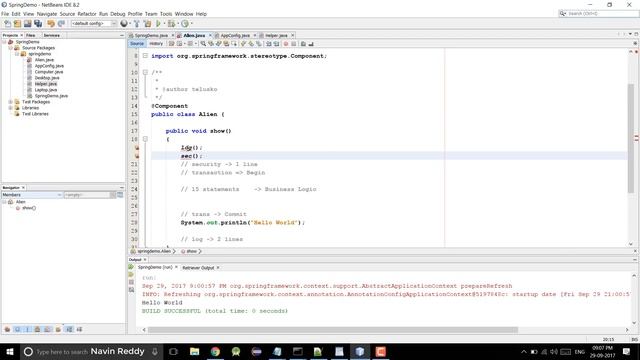Viewport: 640px width, 360px height.
Task: Click the Open Project toolbar icon
Action: click(x=27, y=24)
